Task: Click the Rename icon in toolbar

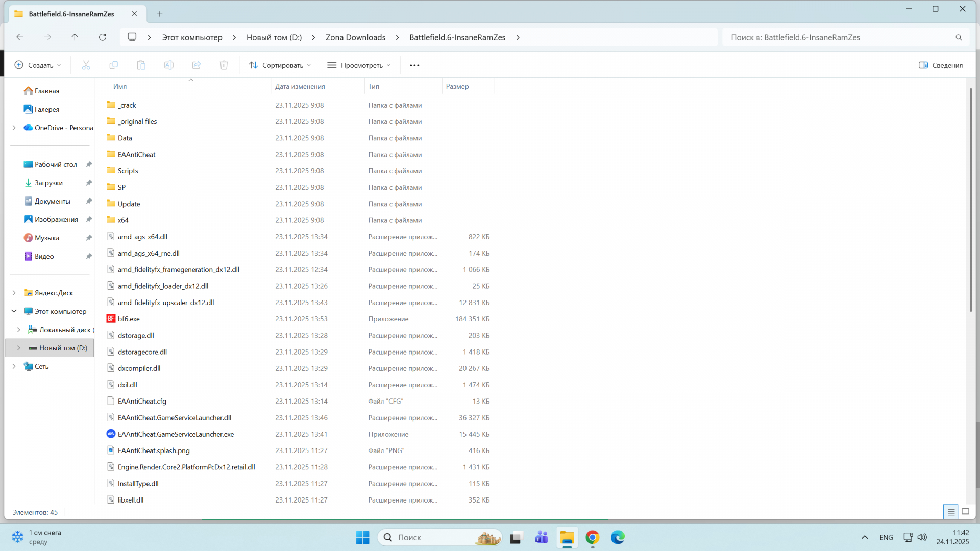Action: click(168, 65)
